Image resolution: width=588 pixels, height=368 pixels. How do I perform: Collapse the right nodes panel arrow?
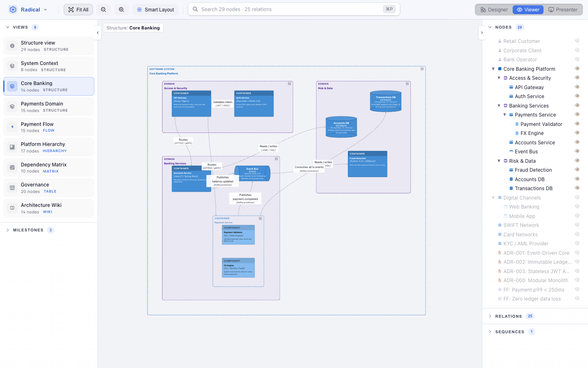(x=482, y=33)
